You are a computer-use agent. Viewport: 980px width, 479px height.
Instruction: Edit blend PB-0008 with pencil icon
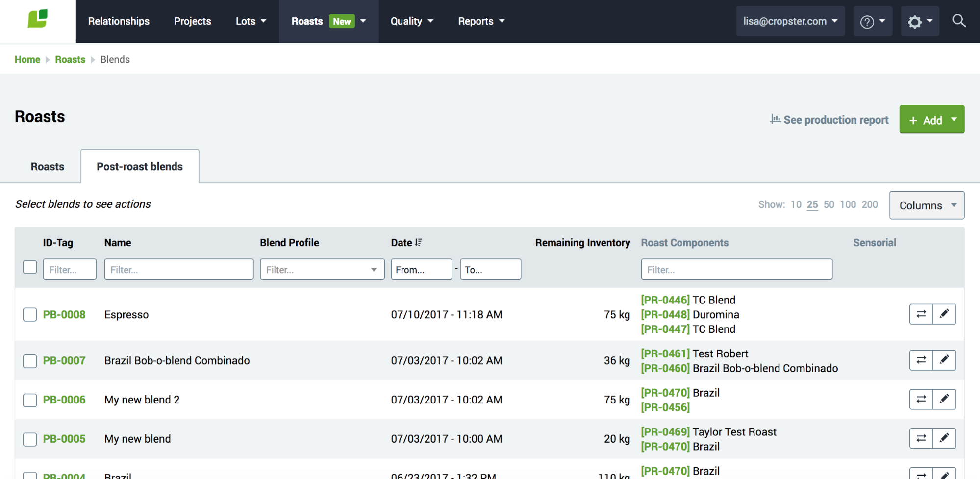(x=944, y=314)
